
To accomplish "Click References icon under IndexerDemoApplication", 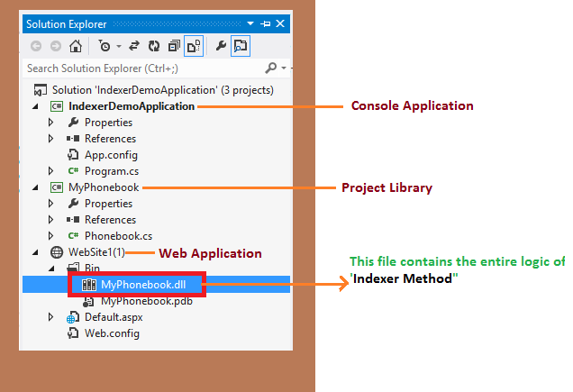I will click(x=73, y=139).
